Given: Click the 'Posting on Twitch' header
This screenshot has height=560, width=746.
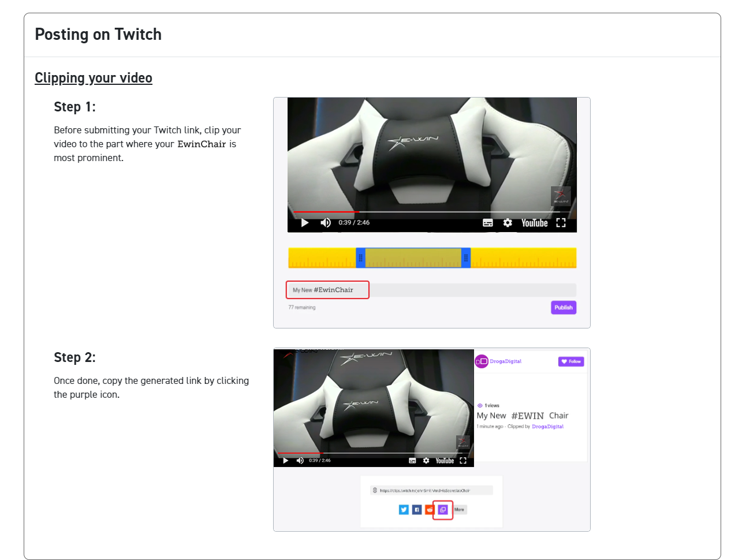Looking at the screenshot, I should pyautogui.click(x=98, y=34).
